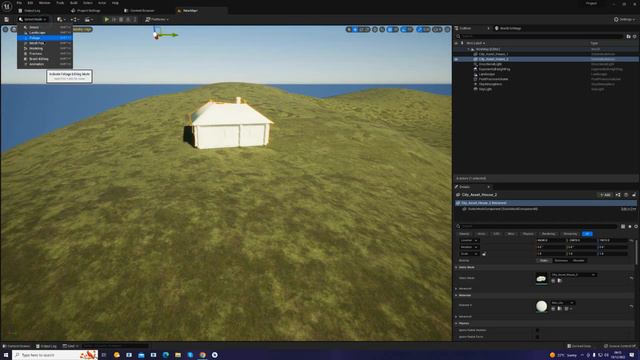This screenshot has width=640, height=360.
Task: Open Google Chrome from the taskbar
Action: click(x=202, y=355)
